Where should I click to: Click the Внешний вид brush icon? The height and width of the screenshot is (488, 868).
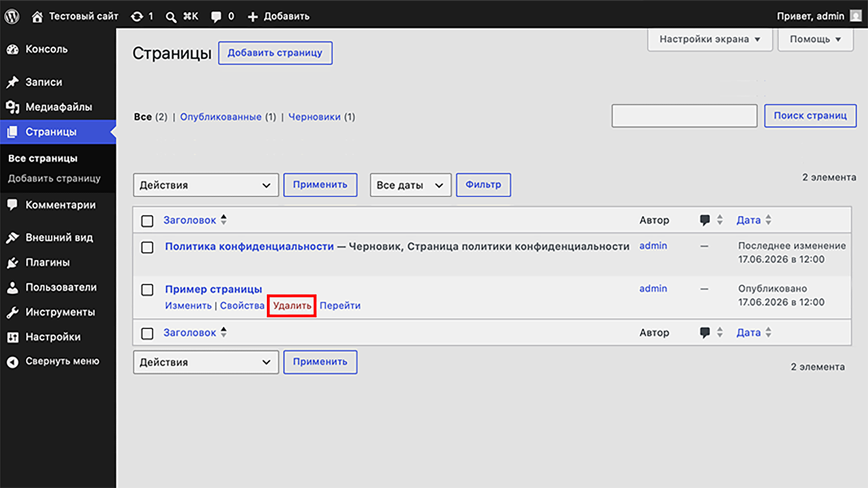[x=12, y=238]
